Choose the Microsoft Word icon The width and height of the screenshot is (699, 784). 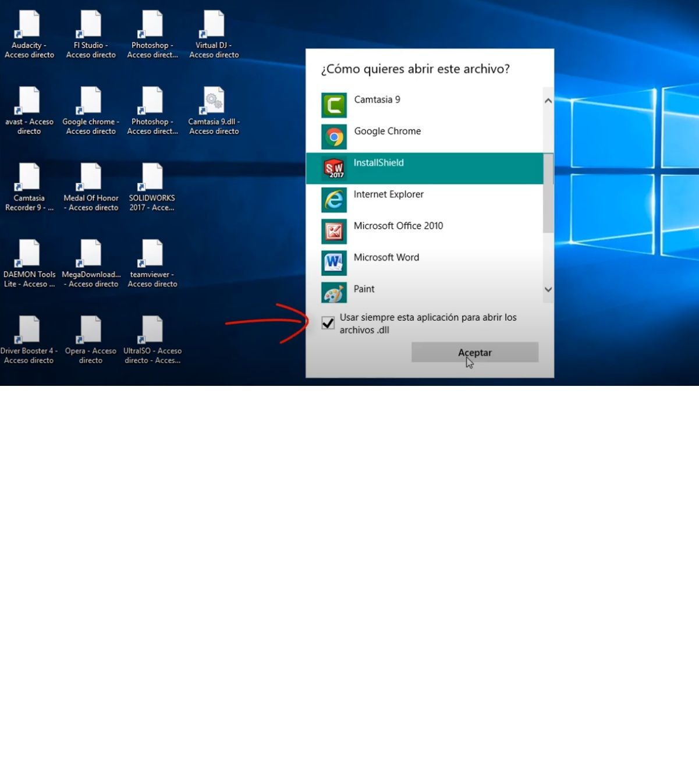(334, 262)
